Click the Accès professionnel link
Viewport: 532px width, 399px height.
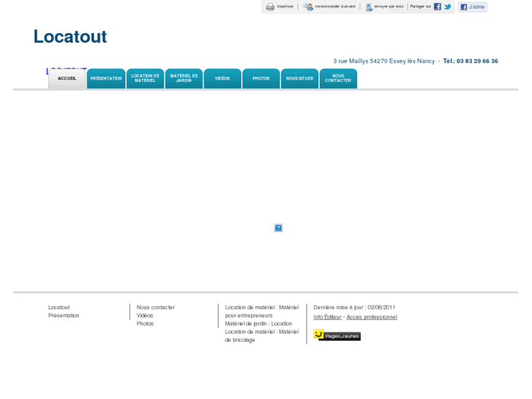click(372, 317)
